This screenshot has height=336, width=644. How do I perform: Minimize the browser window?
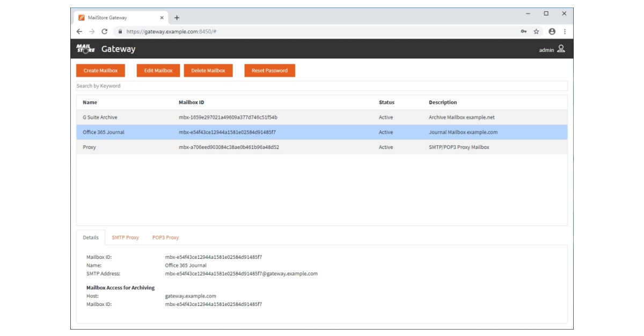(528, 13)
